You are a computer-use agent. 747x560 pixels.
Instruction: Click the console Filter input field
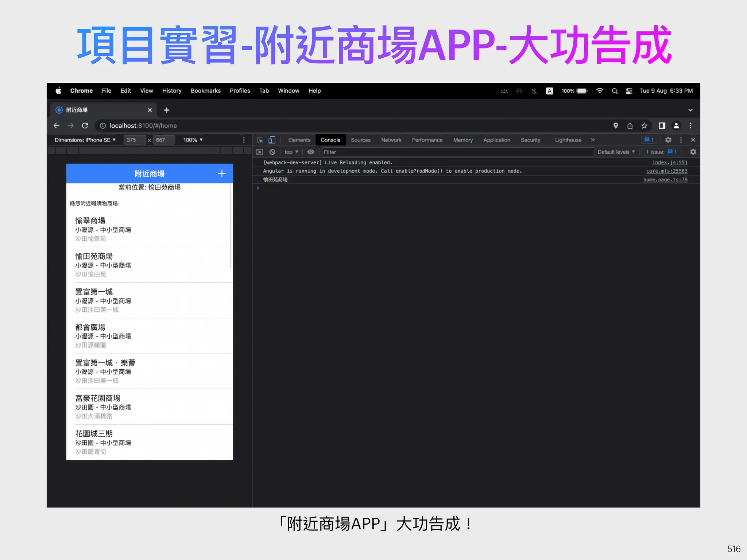[x=458, y=152]
